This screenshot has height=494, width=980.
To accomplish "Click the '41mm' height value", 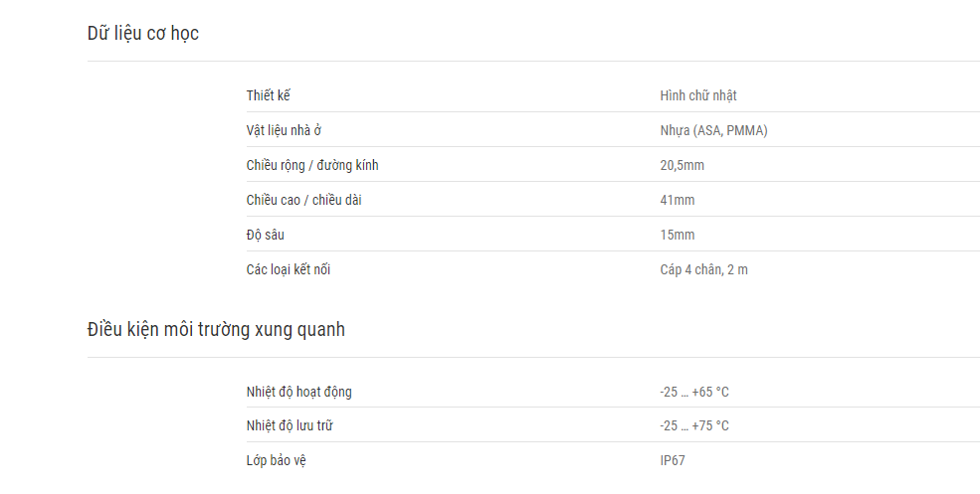I will pyautogui.click(x=678, y=201).
